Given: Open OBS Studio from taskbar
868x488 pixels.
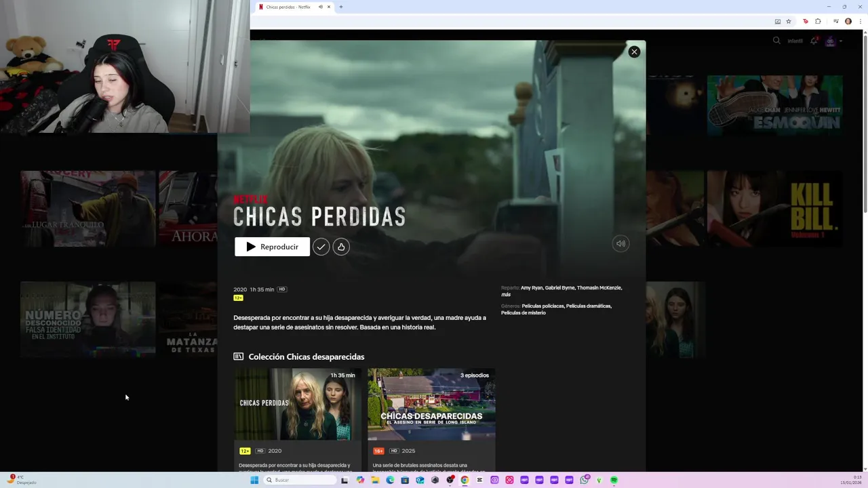Looking at the screenshot, I should pyautogui.click(x=450, y=480).
